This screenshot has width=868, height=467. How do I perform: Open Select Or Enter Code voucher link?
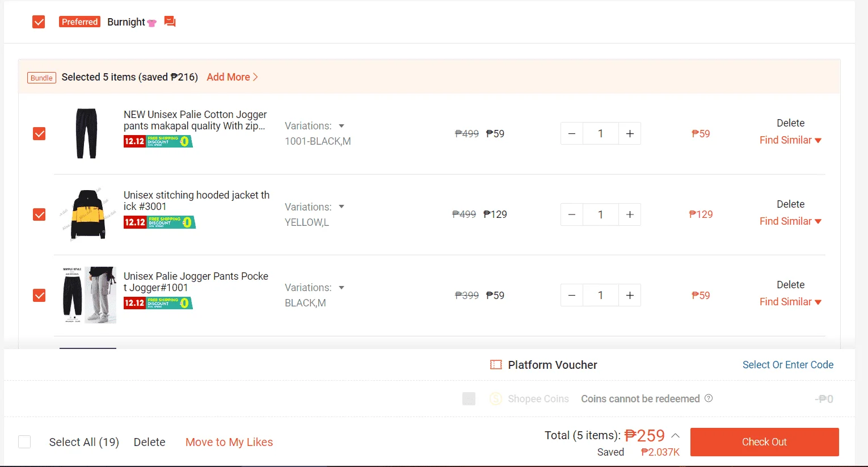pyautogui.click(x=788, y=365)
